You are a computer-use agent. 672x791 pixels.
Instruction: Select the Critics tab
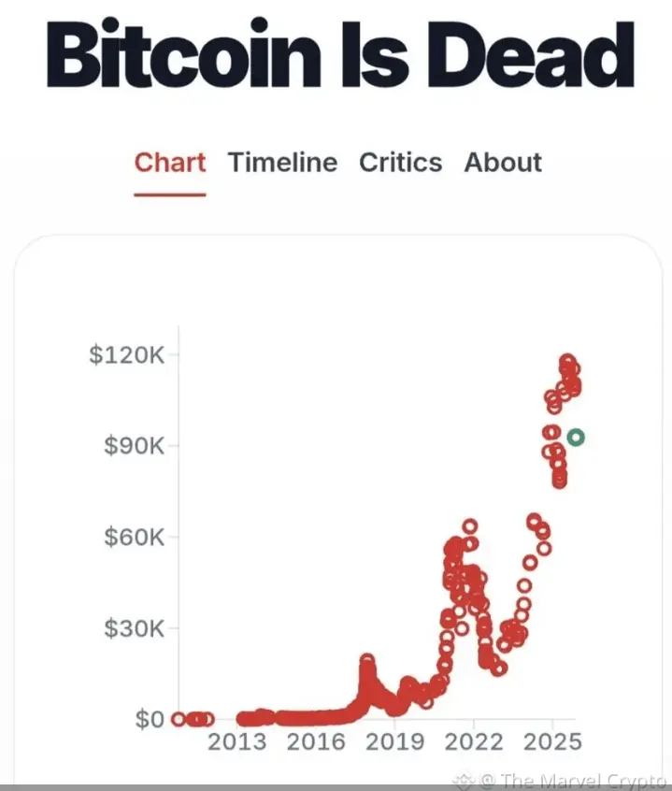click(x=400, y=163)
